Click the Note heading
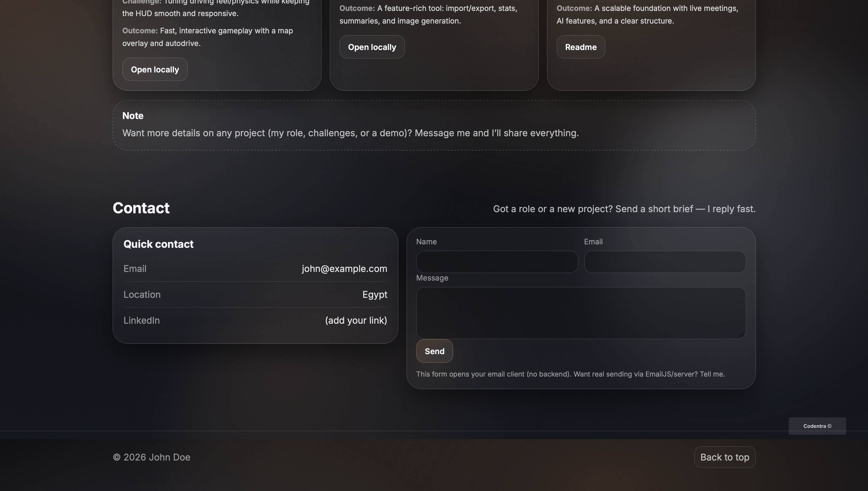The height and width of the screenshot is (491, 868). (x=133, y=116)
